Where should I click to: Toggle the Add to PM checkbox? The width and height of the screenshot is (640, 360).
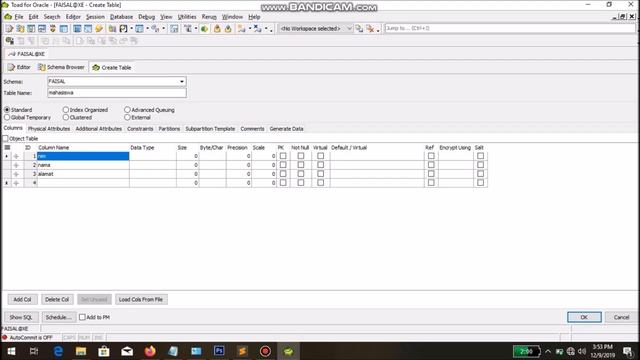(82, 317)
